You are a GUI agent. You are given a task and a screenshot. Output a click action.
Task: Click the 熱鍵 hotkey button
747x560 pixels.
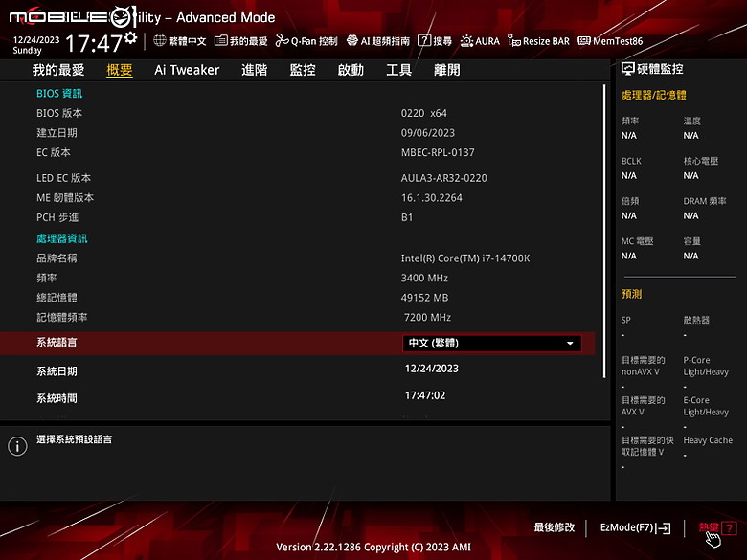click(x=717, y=527)
